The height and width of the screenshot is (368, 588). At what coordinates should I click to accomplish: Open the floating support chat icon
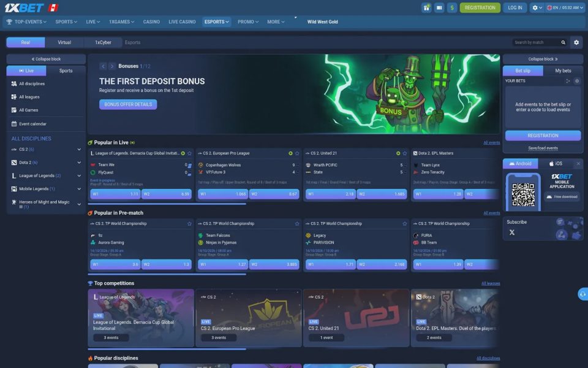582,294
